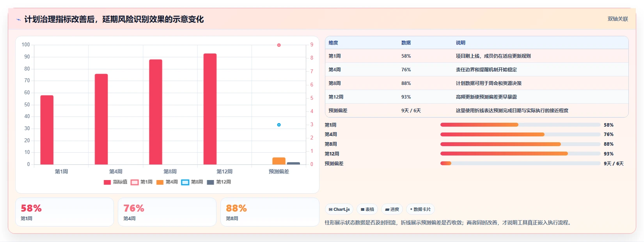Click the 第12周 cell in the table's 维度 column

[336, 97]
